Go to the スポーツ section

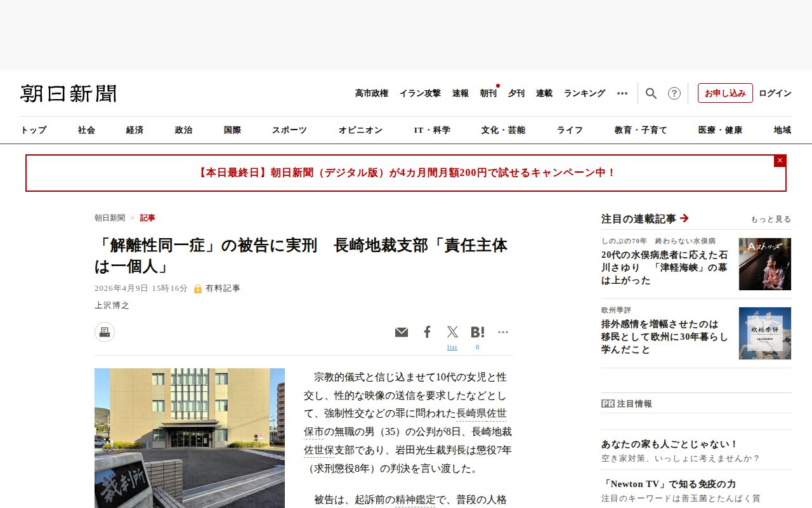pyautogui.click(x=289, y=130)
